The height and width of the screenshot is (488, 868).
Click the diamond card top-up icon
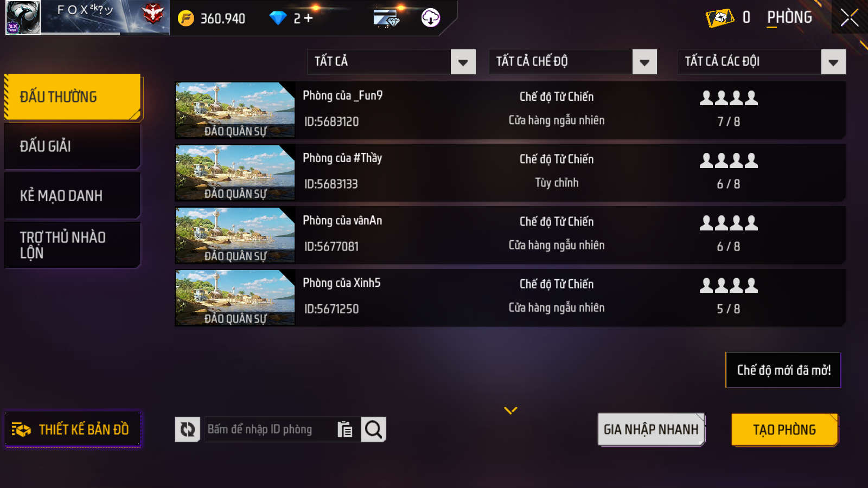pyautogui.click(x=386, y=18)
